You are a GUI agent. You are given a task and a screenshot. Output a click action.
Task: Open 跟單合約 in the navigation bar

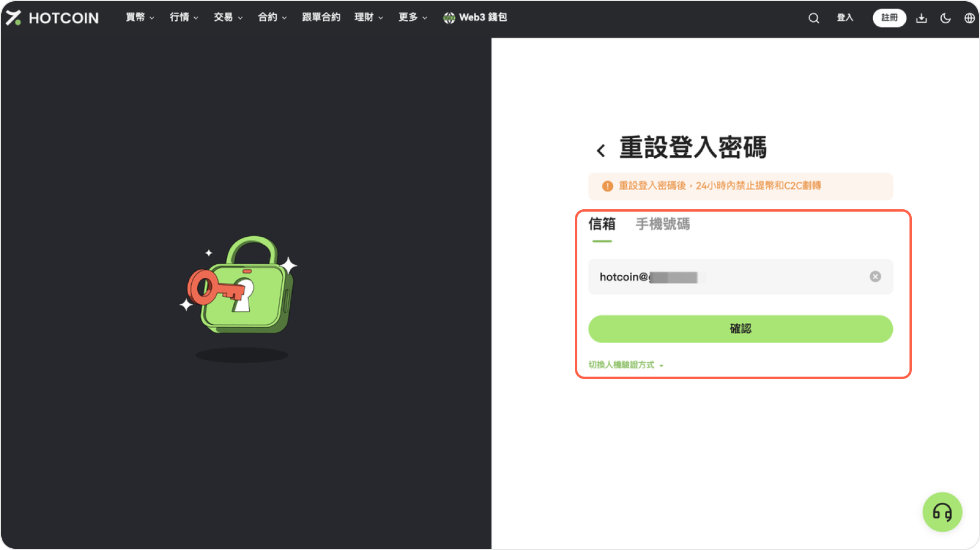pos(321,17)
